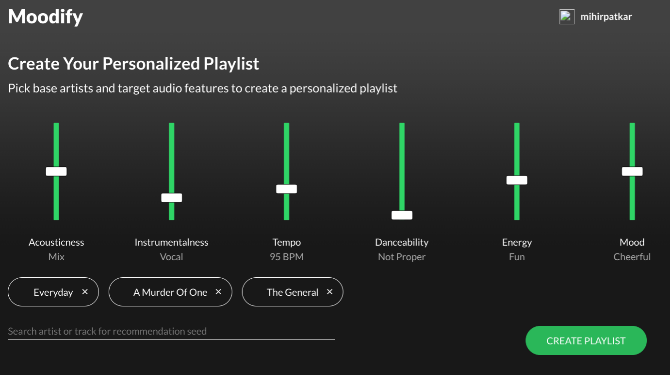Select the A Murder Of One label
This screenshot has height=375, width=670.
[x=170, y=293]
